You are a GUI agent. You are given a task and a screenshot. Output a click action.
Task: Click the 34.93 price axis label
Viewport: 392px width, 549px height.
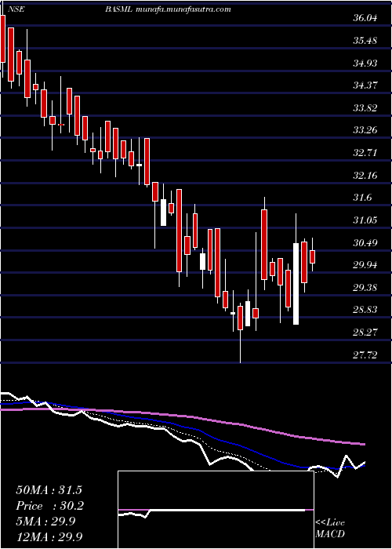click(365, 63)
